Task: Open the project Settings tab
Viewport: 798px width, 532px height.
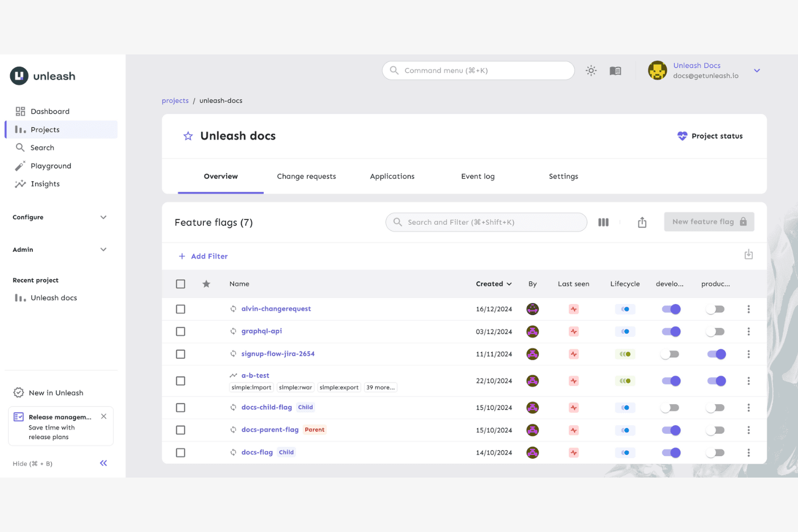Action: point(563,176)
